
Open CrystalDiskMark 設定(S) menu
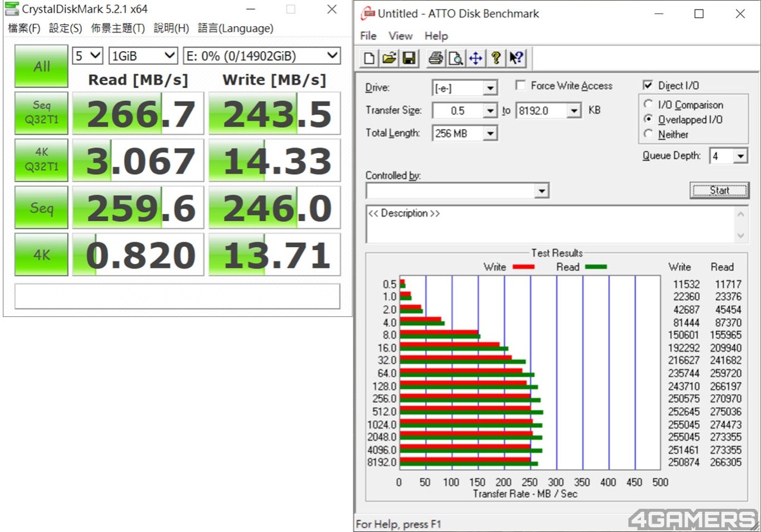tap(65, 29)
